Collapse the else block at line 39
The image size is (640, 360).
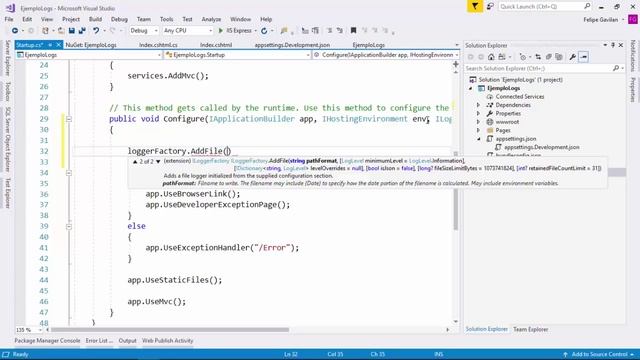pyautogui.click(x=69, y=227)
